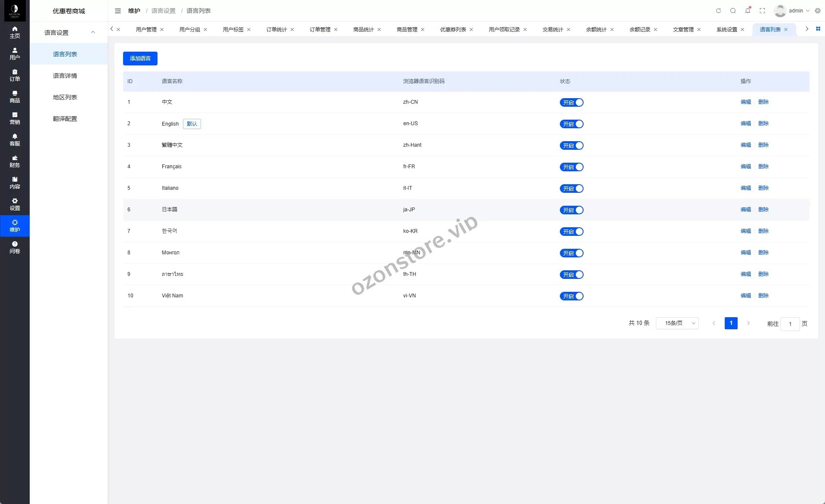Open the 营销 sidebar section
This screenshot has width=825, height=504.
click(14, 118)
